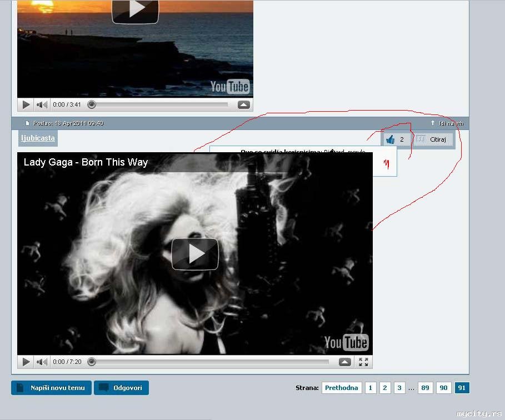505x420 pixels.
Task: Click the Lady Gaga video progress track
Action: tap(212, 362)
